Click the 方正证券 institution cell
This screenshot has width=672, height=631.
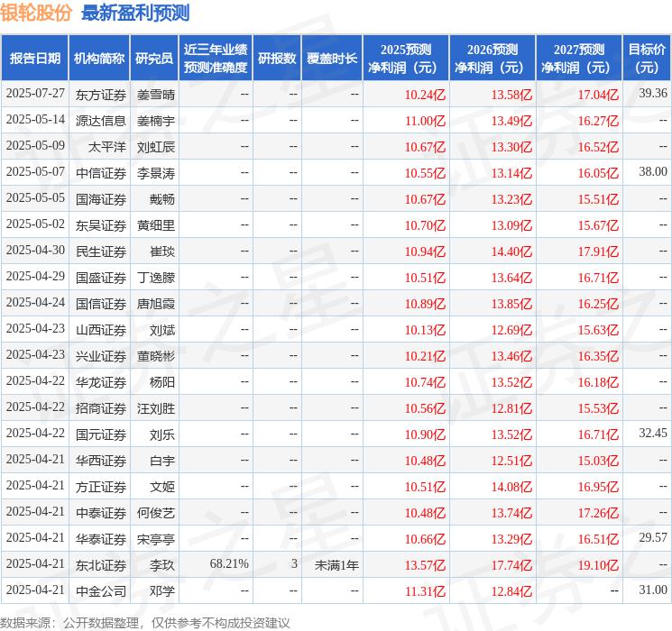tap(101, 487)
